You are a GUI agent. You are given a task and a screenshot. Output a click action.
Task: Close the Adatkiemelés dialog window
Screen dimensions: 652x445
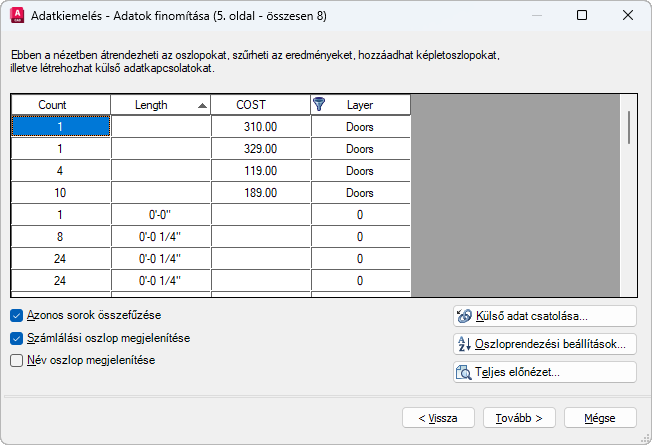pyautogui.click(x=627, y=15)
